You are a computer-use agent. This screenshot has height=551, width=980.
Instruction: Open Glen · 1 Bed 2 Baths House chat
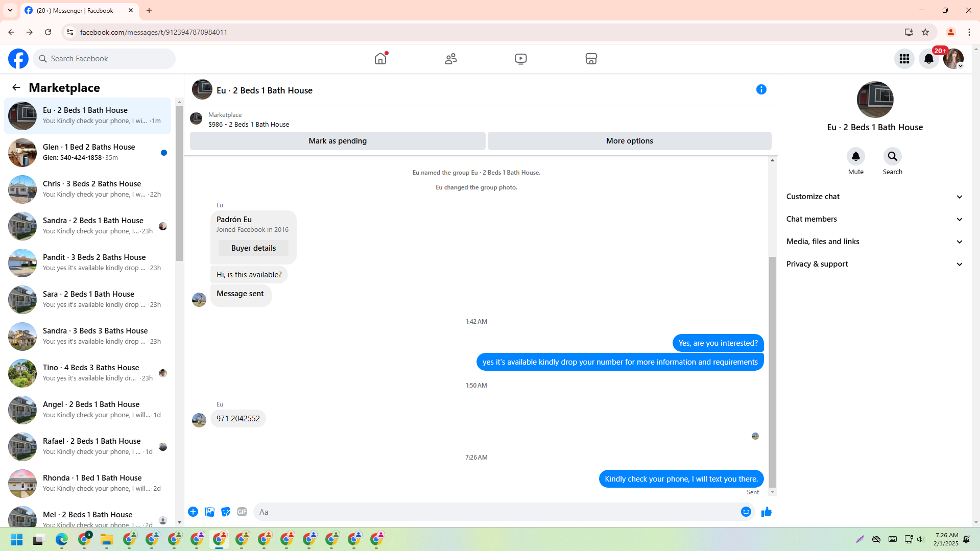pyautogui.click(x=87, y=153)
